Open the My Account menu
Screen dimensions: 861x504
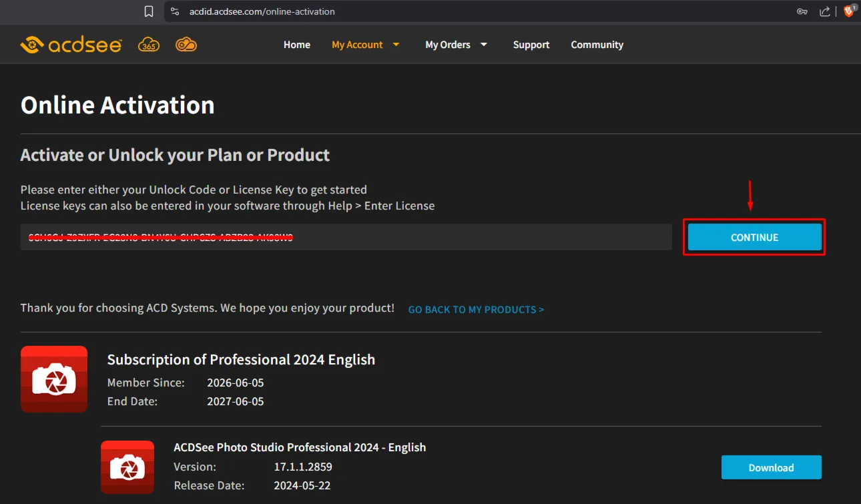[357, 45]
